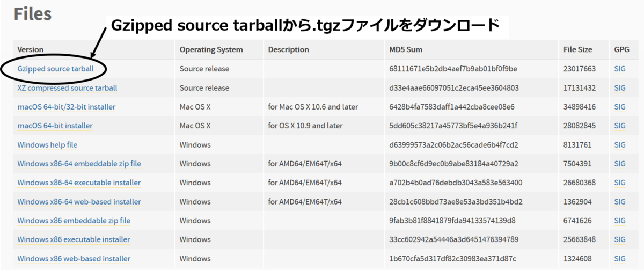644x270 pixels.
Task: Click SIG for Windows x86 web-based installer
Action: (x=620, y=259)
